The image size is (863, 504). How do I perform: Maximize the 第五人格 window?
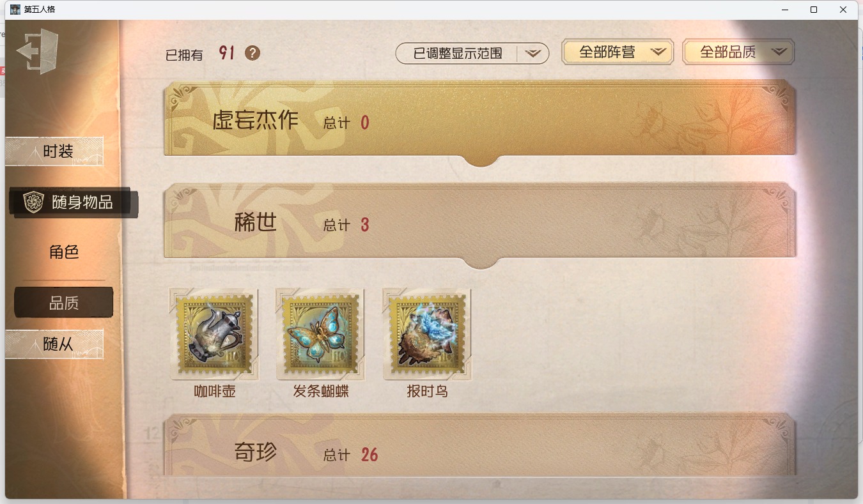[814, 10]
